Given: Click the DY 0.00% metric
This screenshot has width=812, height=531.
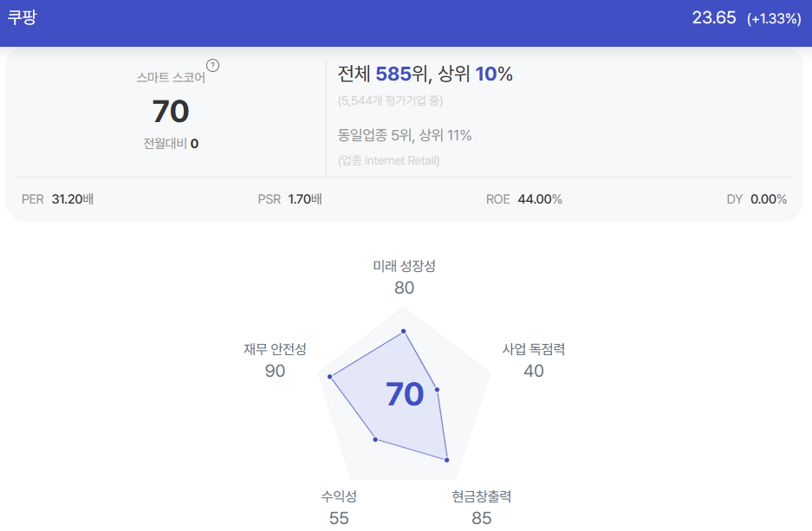Looking at the screenshot, I should point(757,199).
